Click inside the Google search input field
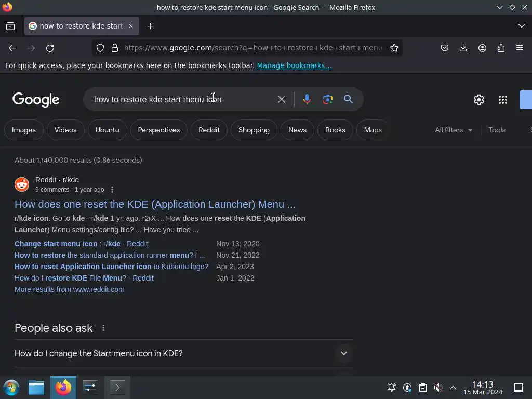Screen dimensions: 532x399 (x=183, y=99)
